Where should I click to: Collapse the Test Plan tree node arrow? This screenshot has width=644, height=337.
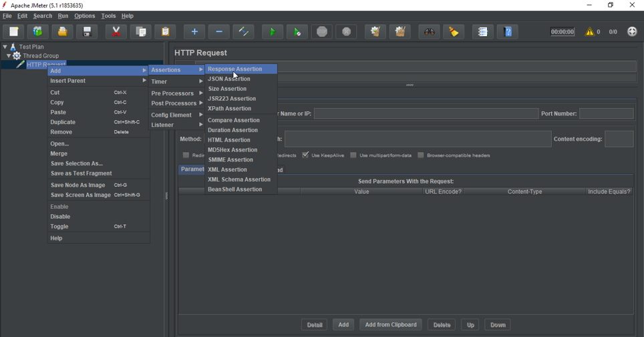point(5,47)
